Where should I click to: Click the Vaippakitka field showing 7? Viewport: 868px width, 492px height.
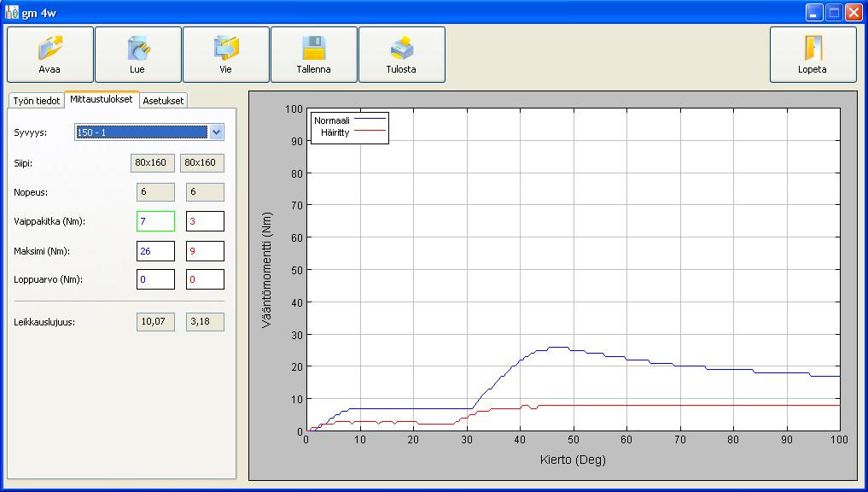(x=155, y=221)
